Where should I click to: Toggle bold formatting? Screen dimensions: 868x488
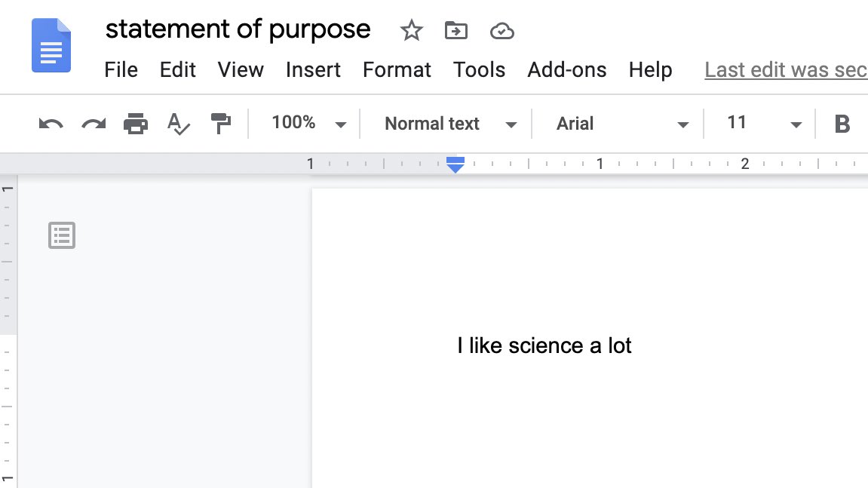842,124
